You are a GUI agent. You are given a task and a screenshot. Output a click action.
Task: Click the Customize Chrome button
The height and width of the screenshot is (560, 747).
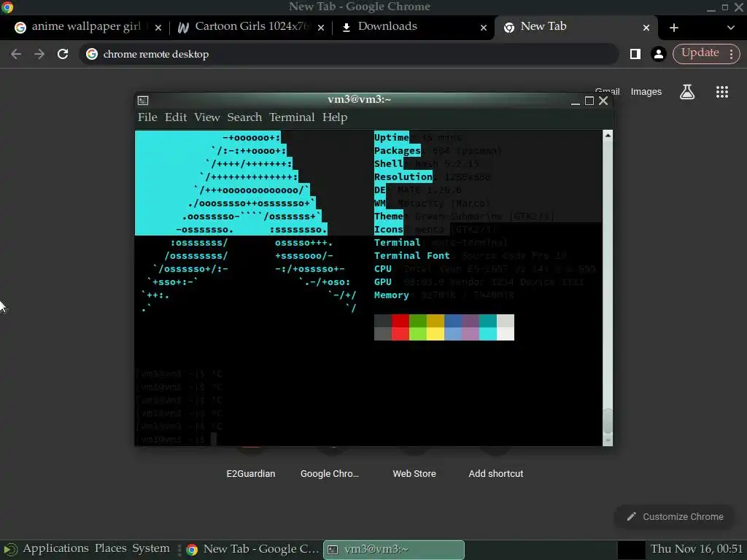click(675, 517)
